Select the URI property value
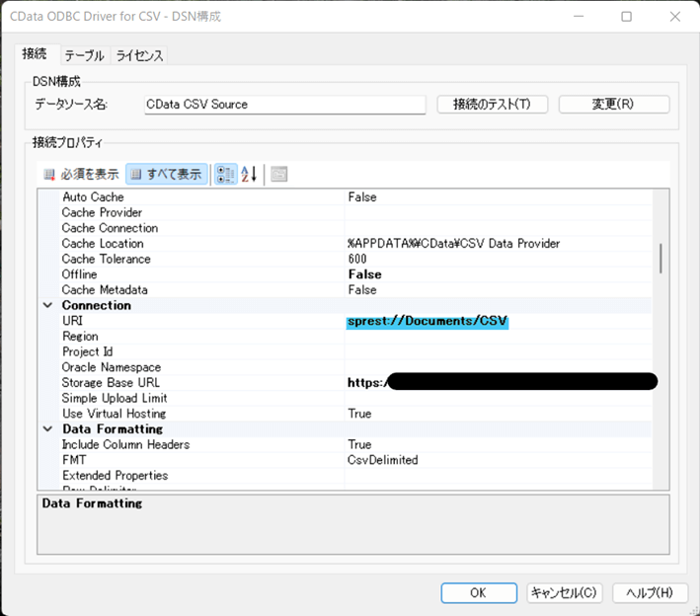Screen dimensions: 700x616 tap(428, 322)
